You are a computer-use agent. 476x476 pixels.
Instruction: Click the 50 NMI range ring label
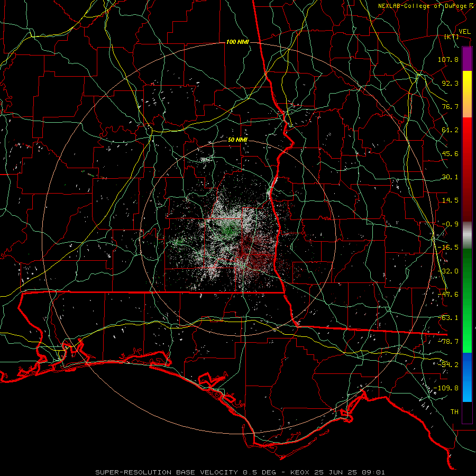pyautogui.click(x=237, y=140)
